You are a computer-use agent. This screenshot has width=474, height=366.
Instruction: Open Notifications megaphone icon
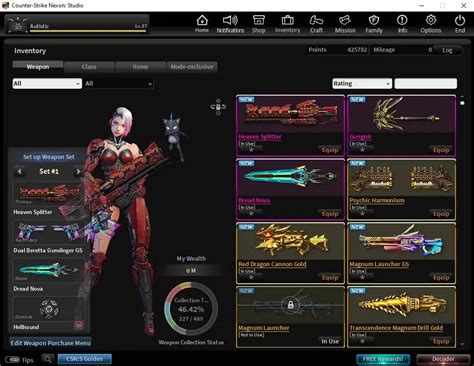pos(230,21)
